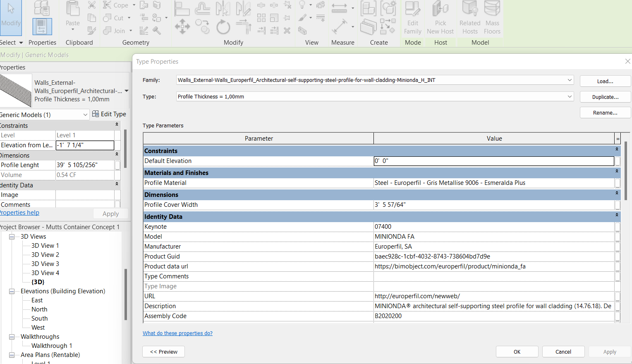Open the North elevation view in browser
The height and width of the screenshot is (364, 632).
pyautogui.click(x=39, y=309)
